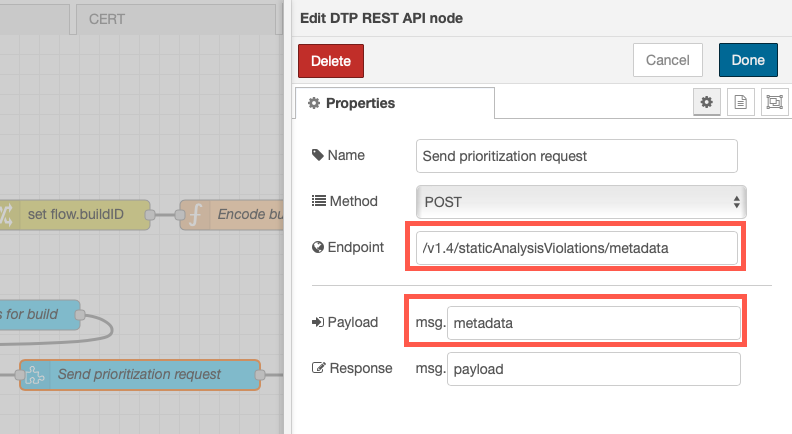Click the puzzle icon on Send prioritization request node

click(35, 375)
